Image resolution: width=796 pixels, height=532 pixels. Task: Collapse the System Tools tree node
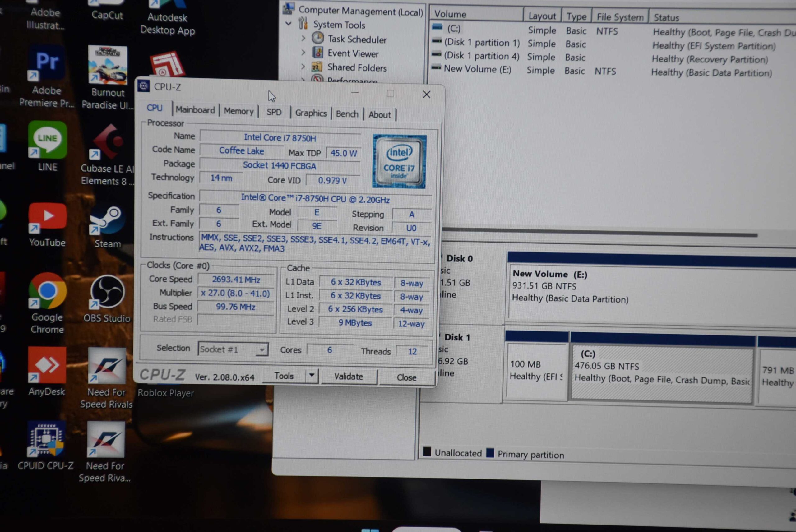(289, 24)
